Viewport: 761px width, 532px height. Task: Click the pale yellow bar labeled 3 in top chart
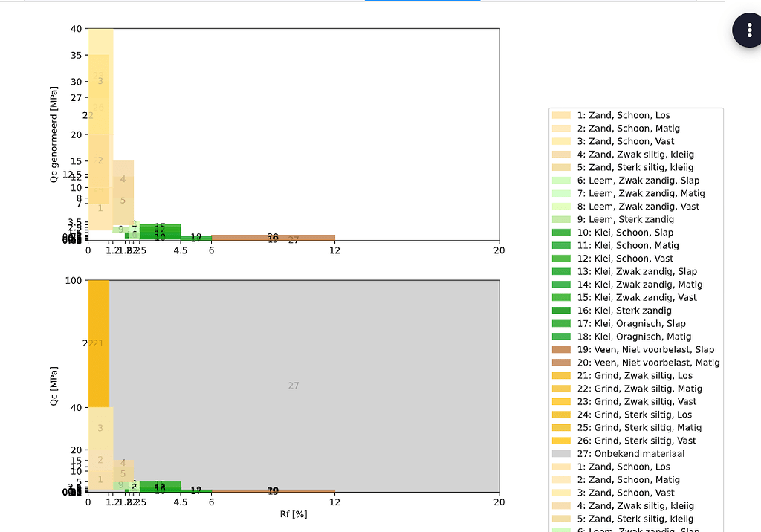(x=99, y=82)
